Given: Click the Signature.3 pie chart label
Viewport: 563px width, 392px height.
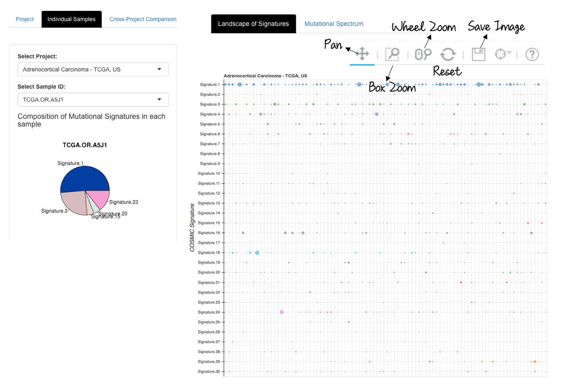Looking at the screenshot, I should [54, 211].
